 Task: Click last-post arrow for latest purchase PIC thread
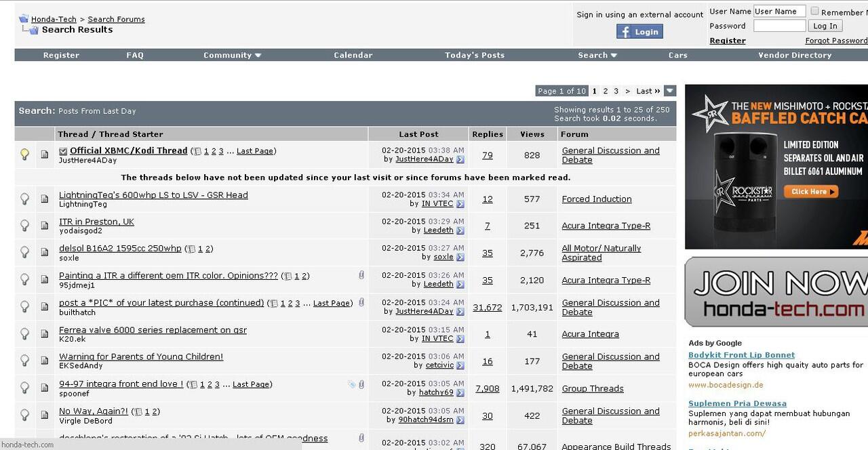point(460,312)
